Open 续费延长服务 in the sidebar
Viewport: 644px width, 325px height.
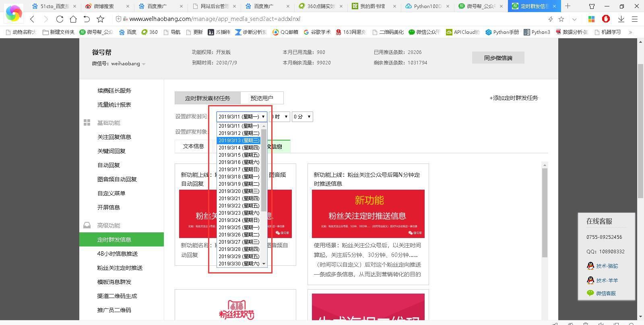114,91
